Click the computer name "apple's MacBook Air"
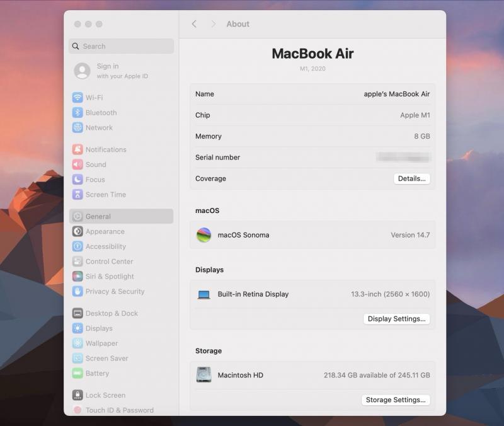 tap(397, 94)
